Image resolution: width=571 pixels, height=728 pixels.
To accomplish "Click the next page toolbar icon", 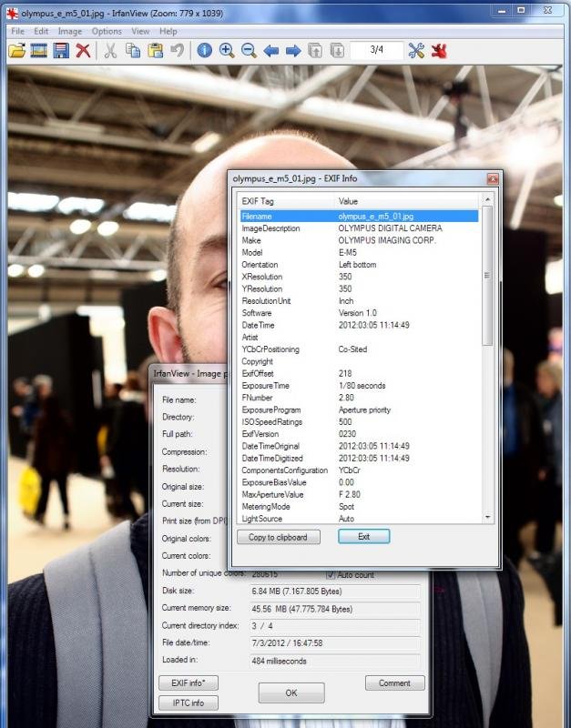I will [337, 50].
